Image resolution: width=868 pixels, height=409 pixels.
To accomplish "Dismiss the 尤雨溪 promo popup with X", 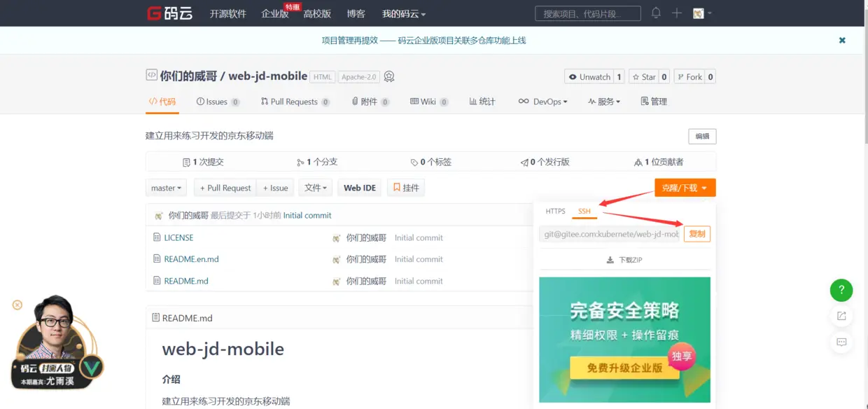I will (17, 305).
